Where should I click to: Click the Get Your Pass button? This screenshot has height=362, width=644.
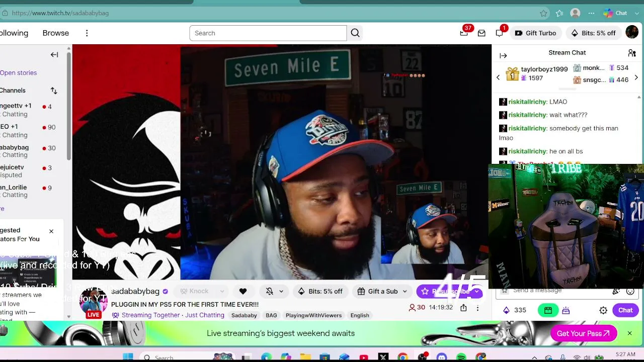pyautogui.click(x=584, y=333)
